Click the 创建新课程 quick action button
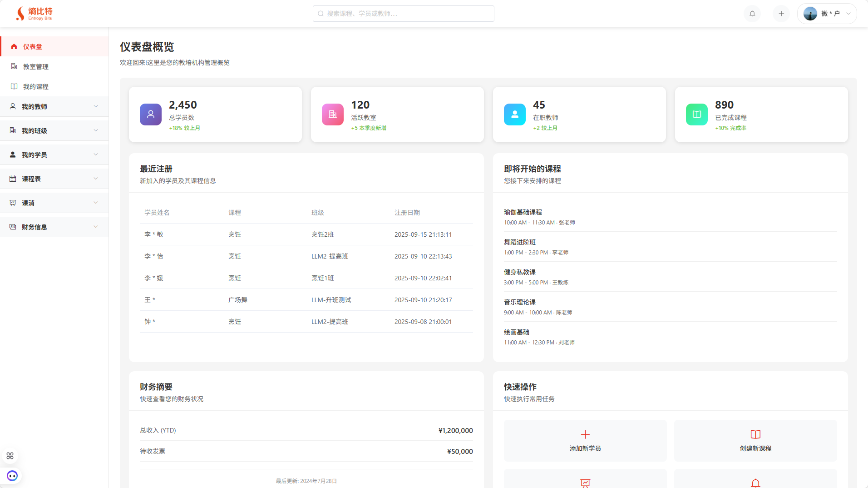 (755, 440)
